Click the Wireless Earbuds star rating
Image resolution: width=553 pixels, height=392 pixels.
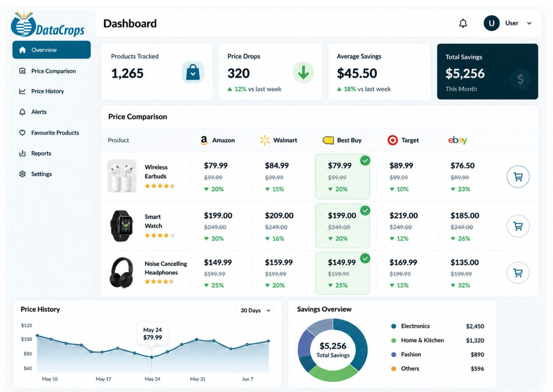click(x=160, y=186)
